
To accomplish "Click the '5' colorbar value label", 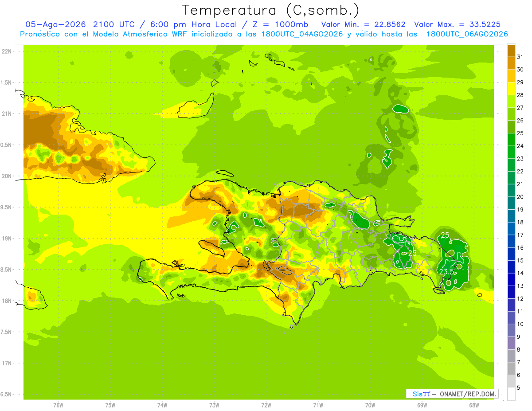I will coord(519,388).
